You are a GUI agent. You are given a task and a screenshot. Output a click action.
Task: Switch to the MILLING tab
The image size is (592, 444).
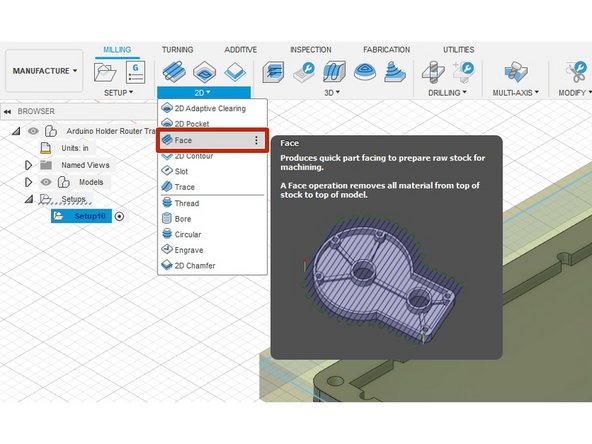click(117, 50)
